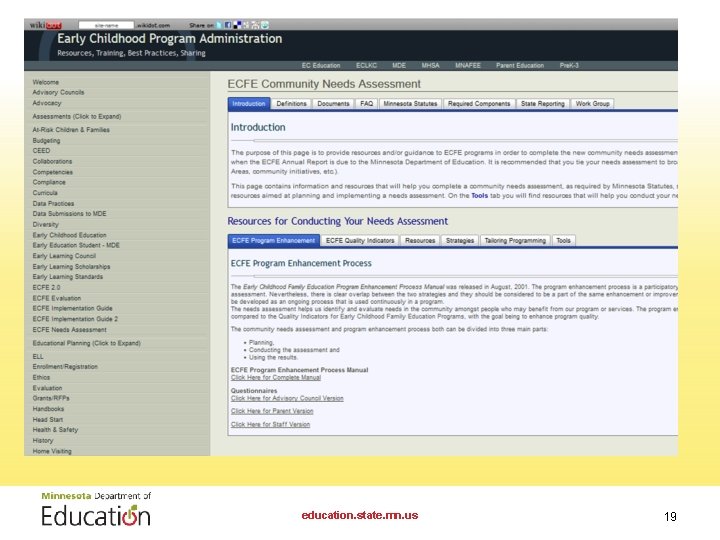This screenshot has height=540, width=720.
Task: Open the FAQ tab
Action: (366, 104)
